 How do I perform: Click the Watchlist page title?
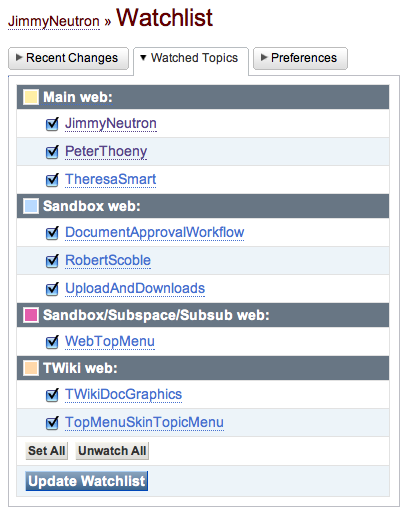click(164, 18)
